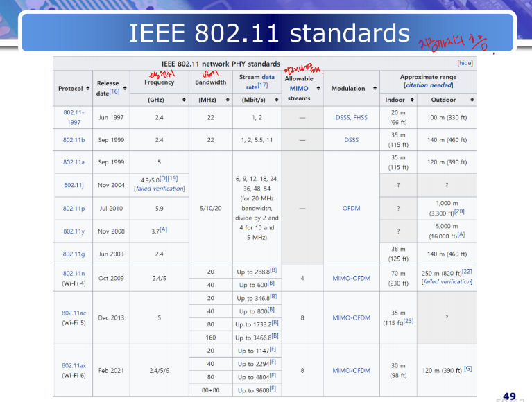This screenshot has height=402, width=532.
Task: Open the 802.11-1997 protocol link
Action: tap(74, 117)
